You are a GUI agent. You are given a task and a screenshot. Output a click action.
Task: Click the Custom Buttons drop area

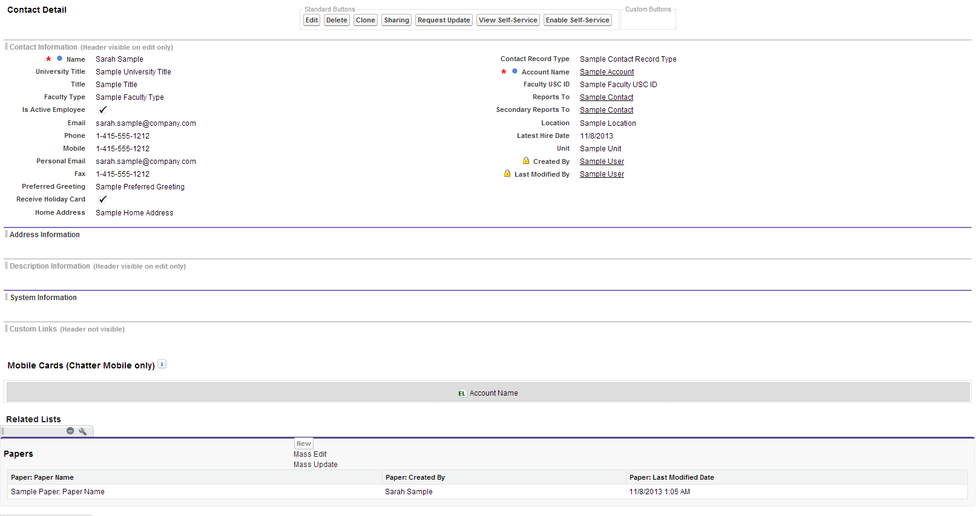point(648,19)
